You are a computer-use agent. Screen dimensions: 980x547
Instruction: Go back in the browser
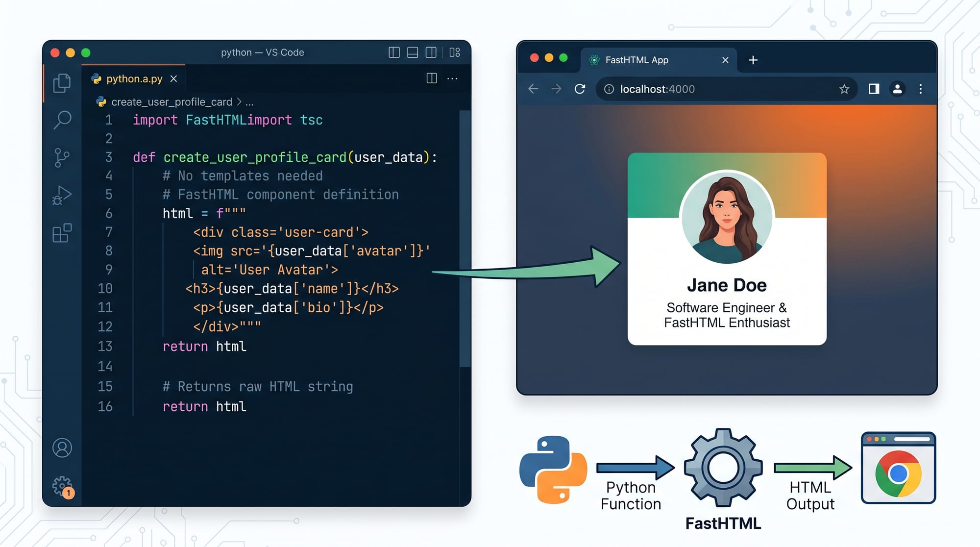[533, 89]
